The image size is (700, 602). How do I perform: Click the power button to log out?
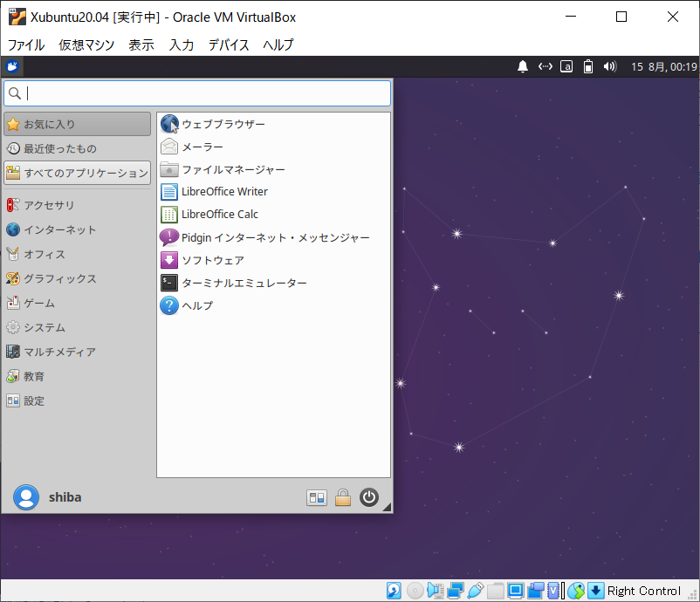pos(368,497)
